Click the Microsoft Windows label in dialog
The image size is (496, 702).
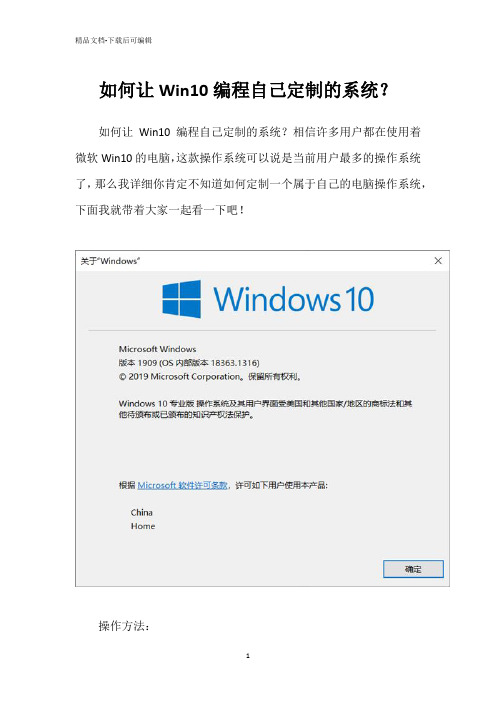pyautogui.click(x=158, y=349)
